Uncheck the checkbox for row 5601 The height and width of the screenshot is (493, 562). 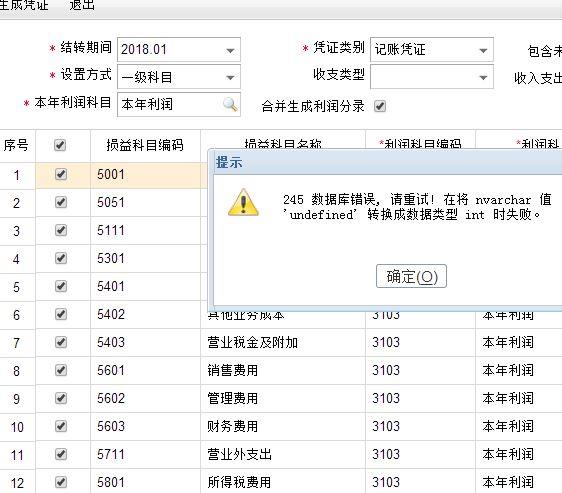(61, 370)
